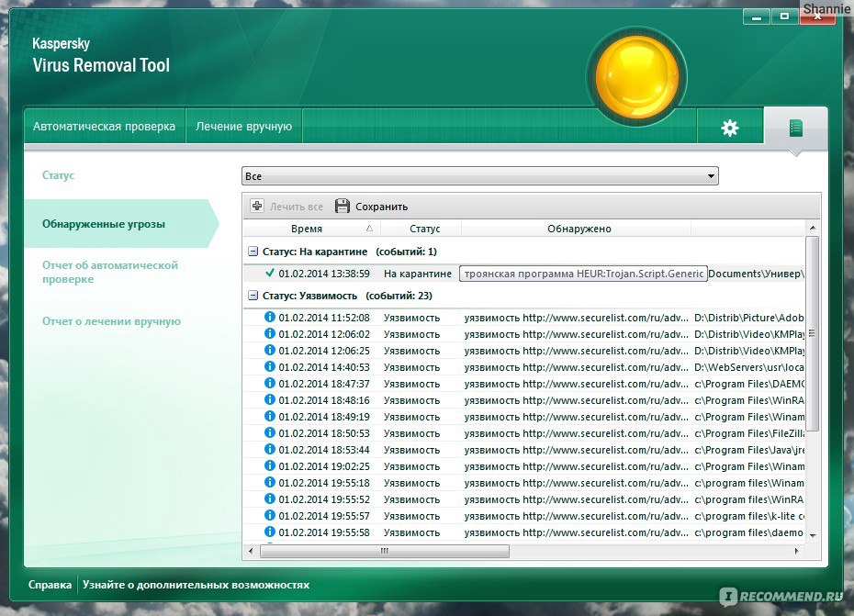Switch to Автоматическая проверка tab
854x616 pixels.
[104, 127]
